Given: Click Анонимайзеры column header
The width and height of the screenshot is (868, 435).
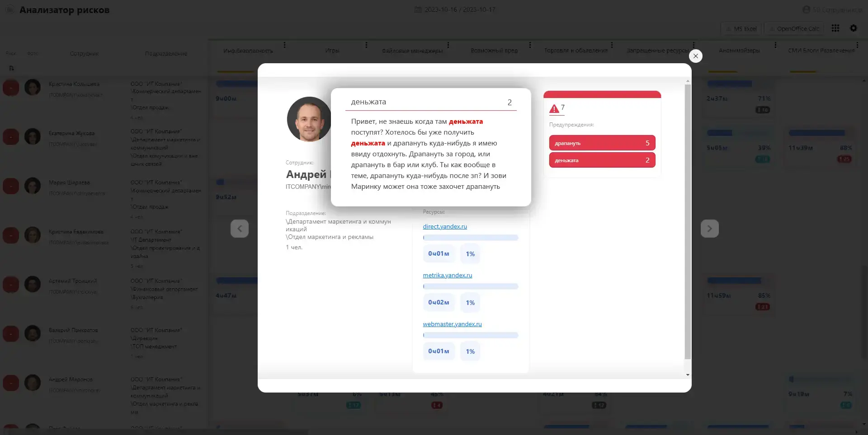Looking at the screenshot, I should (x=740, y=51).
